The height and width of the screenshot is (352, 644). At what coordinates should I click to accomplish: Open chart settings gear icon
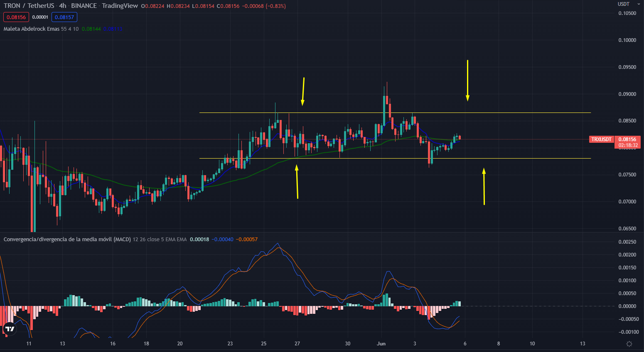(629, 344)
